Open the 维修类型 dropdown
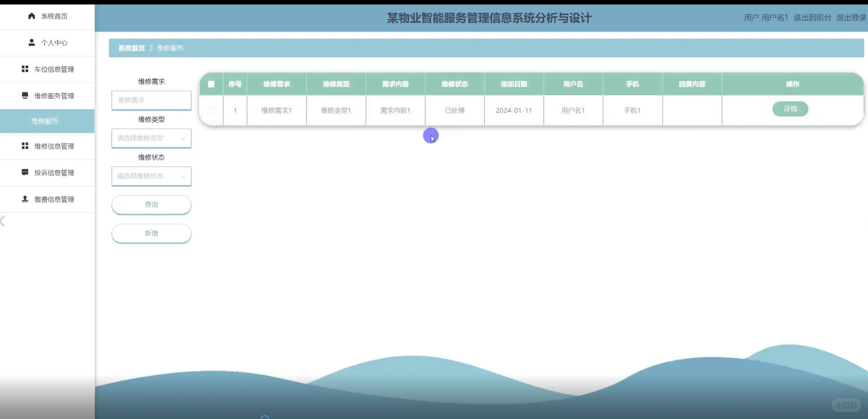Image resolution: width=868 pixels, height=419 pixels. [x=151, y=138]
